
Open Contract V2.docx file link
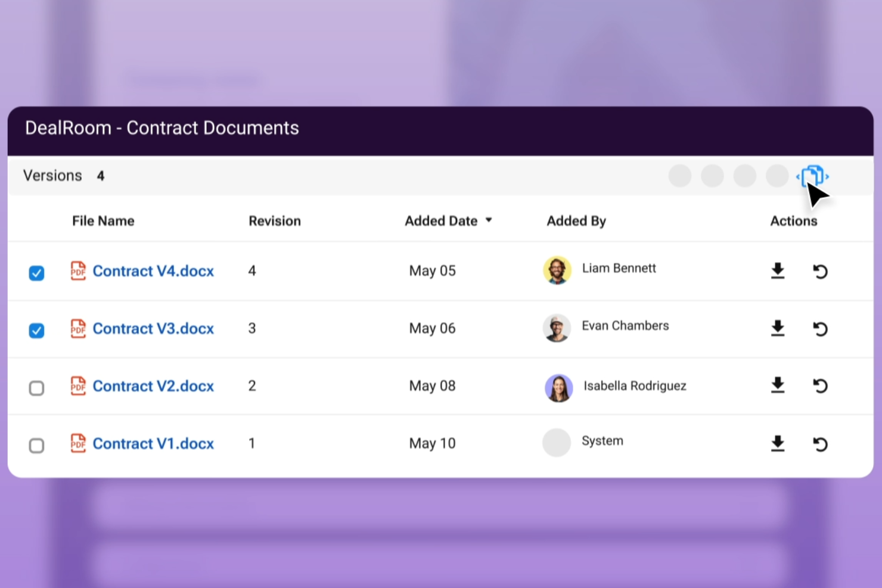pos(153,386)
